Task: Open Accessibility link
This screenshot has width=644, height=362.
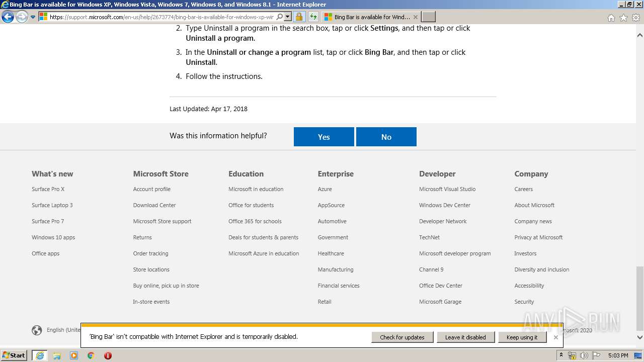Action: (x=529, y=286)
